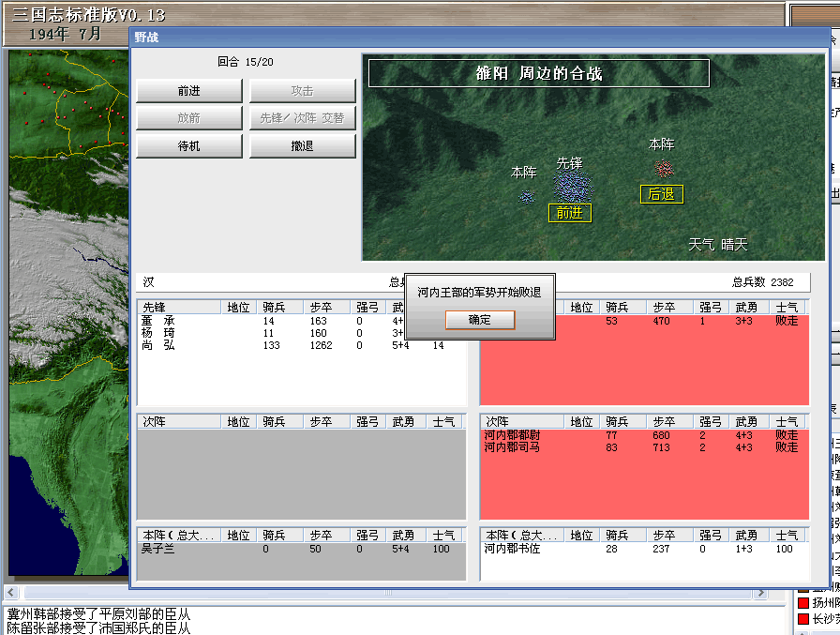The width and height of the screenshot is (840, 635).
Task: Click the red square beside 扬州
Action: [802, 602]
